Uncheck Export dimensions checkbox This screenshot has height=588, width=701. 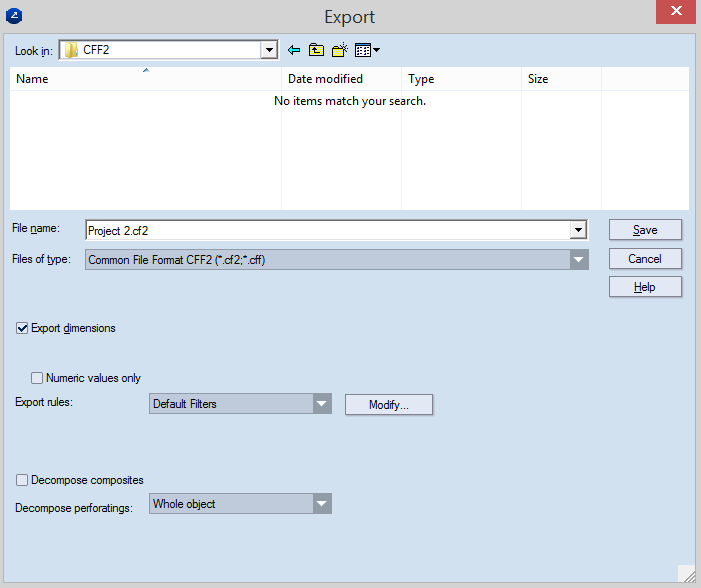[23, 328]
